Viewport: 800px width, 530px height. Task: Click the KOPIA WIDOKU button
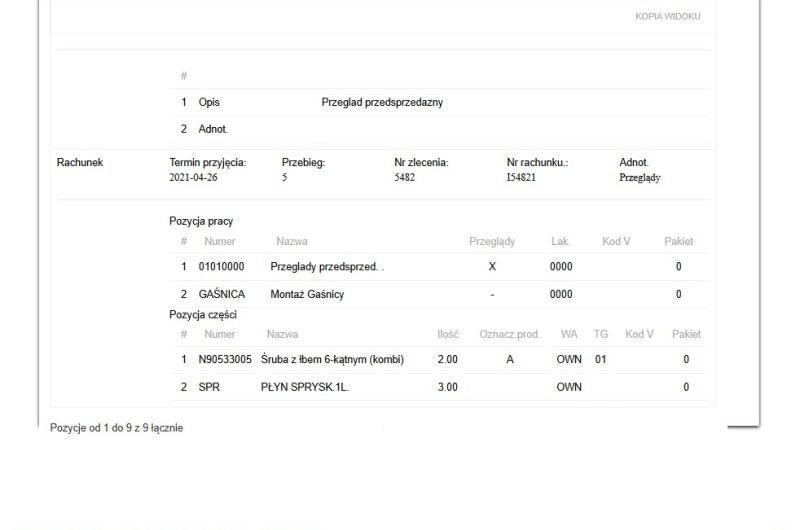667,17
